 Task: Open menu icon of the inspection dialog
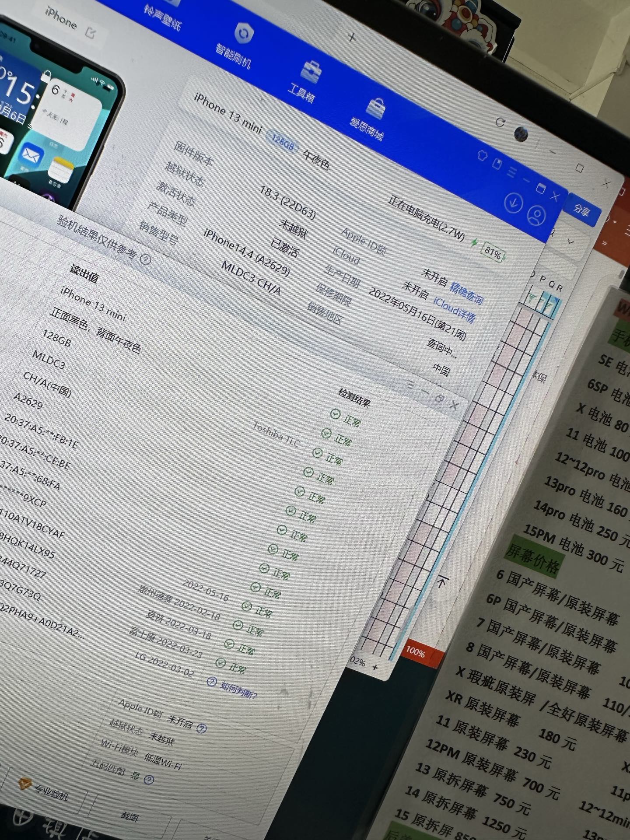(x=410, y=385)
